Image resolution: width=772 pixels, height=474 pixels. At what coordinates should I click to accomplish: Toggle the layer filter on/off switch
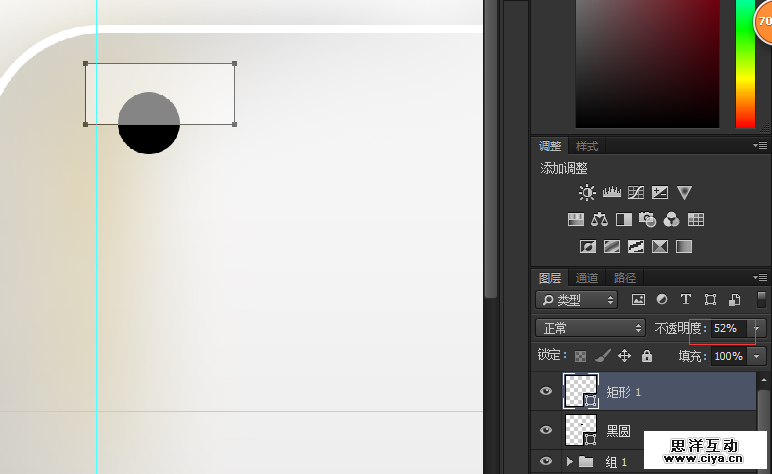click(x=761, y=299)
